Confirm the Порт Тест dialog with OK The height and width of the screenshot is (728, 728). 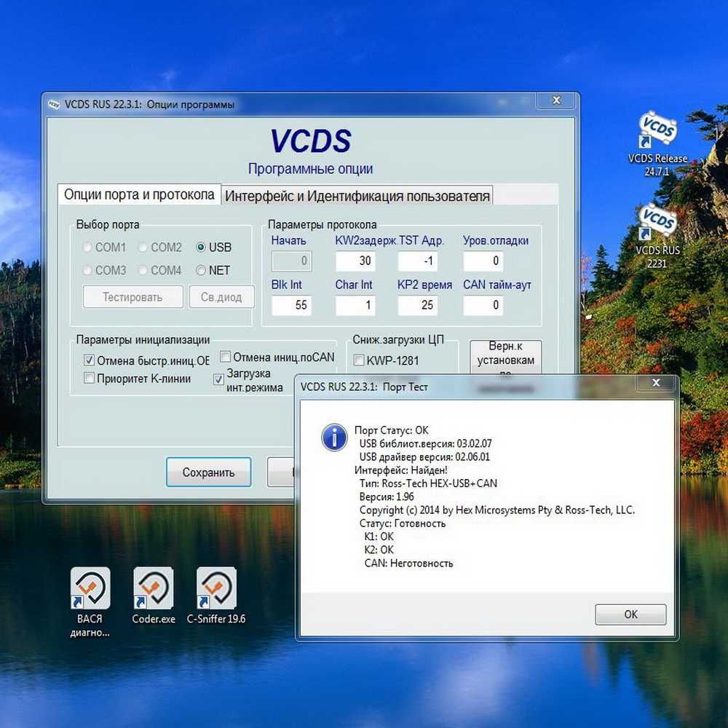click(630, 614)
